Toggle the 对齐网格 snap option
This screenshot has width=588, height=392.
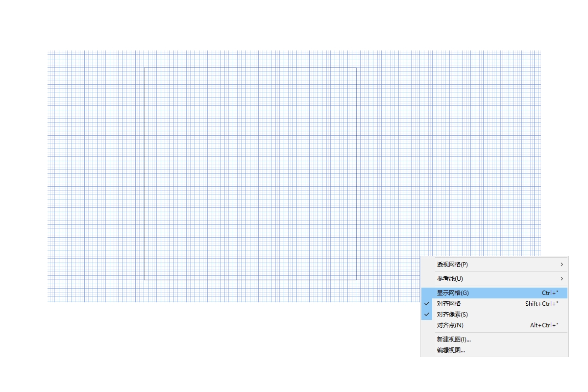449,304
